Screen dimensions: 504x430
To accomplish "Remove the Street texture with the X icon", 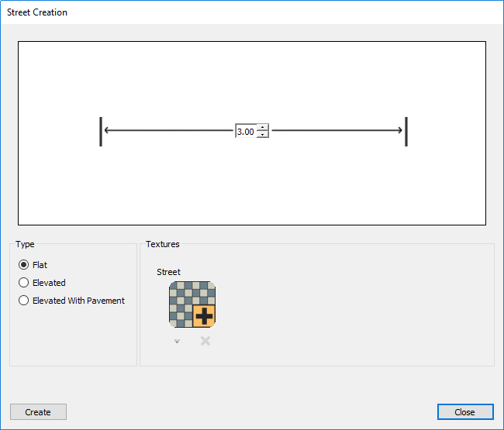I will tap(205, 341).
